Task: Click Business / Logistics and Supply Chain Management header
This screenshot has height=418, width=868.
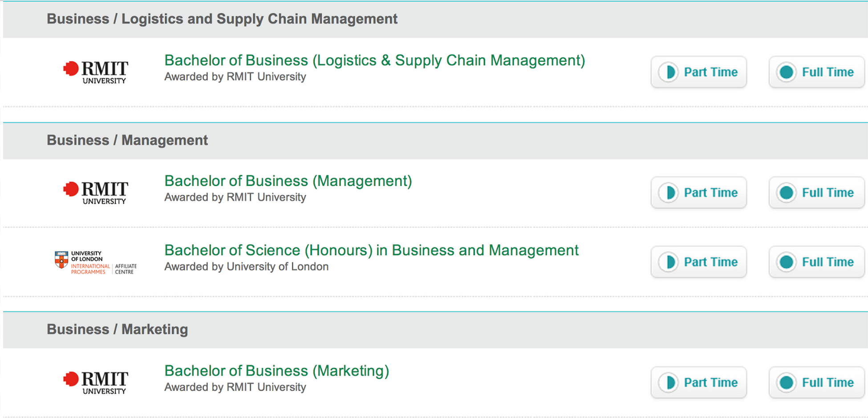Action: tap(222, 19)
